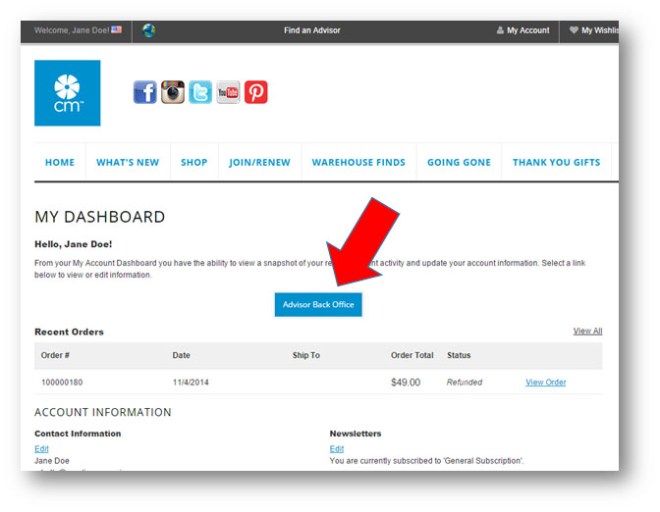Viewport: 660px width, 512px height.
Task: Edit the Contact Information section
Action: 41,449
